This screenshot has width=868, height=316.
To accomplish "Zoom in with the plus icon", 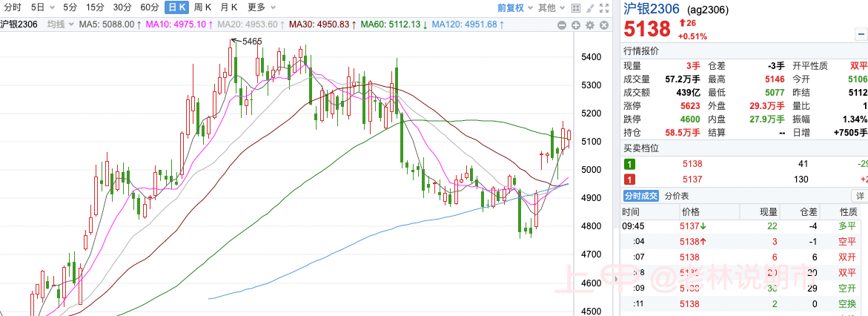I will pyautogui.click(x=576, y=24).
